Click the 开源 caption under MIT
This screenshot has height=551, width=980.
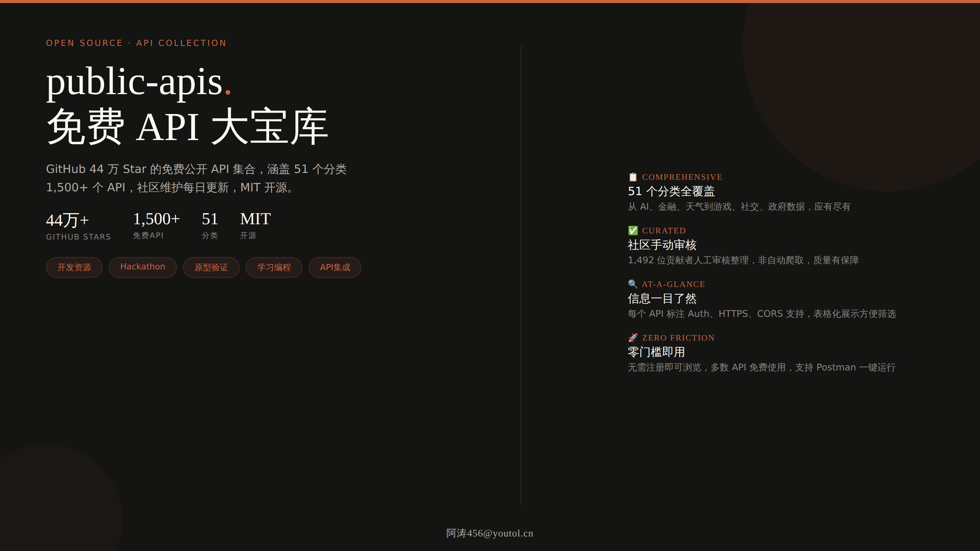point(248,235)
